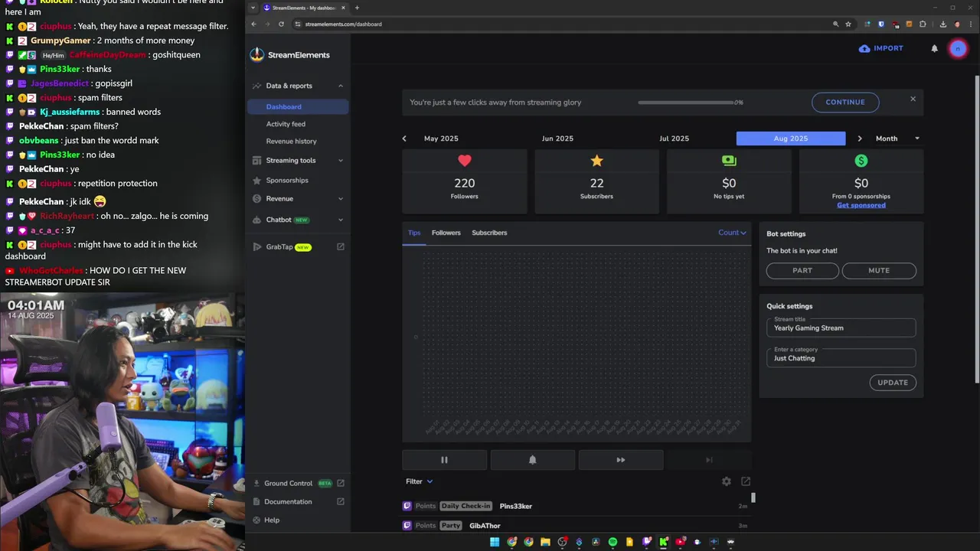Click the skip-to-next alert button

[x=709, y=460]
